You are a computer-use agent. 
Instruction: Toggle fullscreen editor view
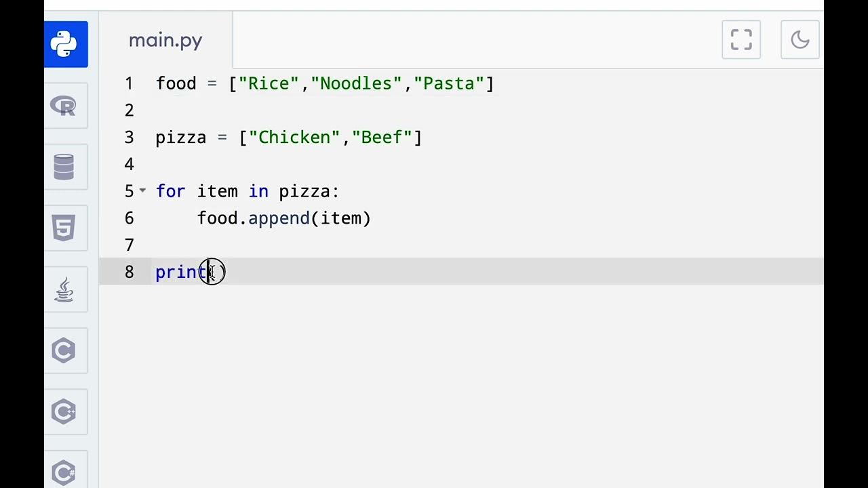741,39
